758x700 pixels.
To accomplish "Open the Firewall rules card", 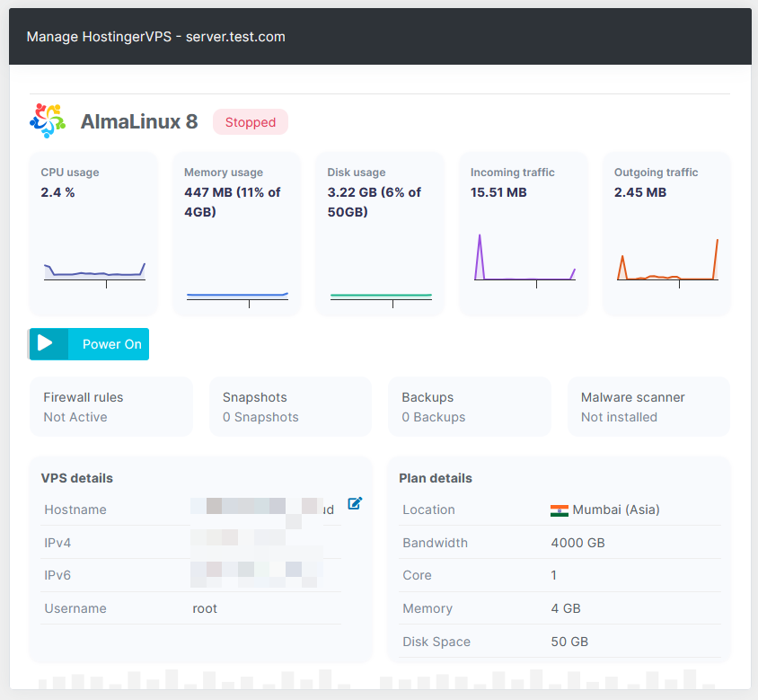I will click(110, 406).
